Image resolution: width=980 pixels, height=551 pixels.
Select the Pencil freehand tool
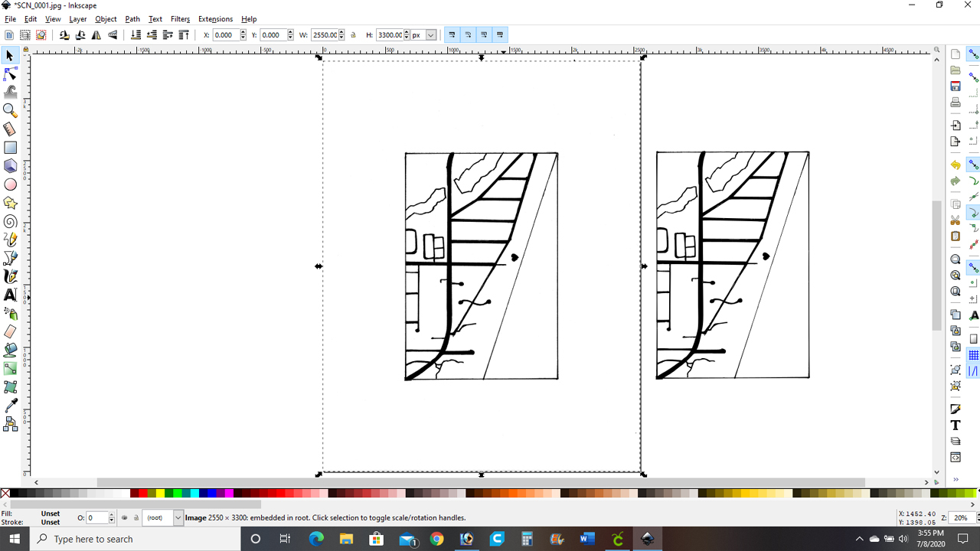point(11,240)
